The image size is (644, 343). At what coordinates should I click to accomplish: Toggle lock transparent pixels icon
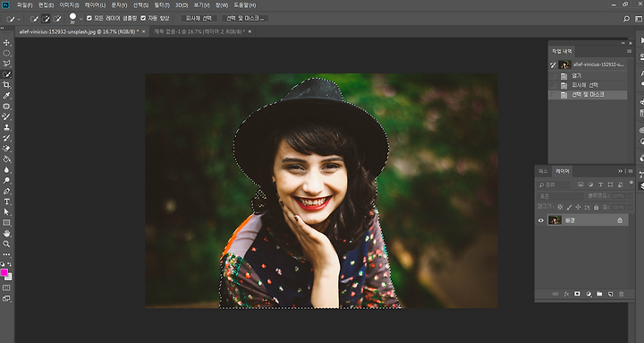click(560, 207)
